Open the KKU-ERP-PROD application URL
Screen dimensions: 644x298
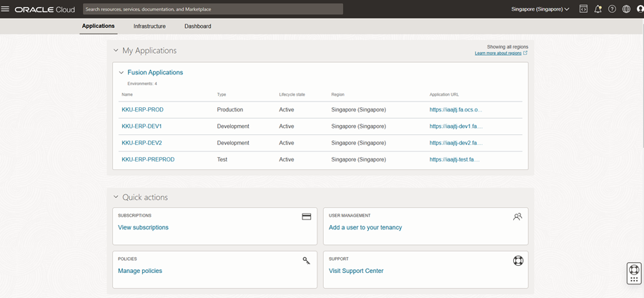pyautogui.click(x=456, y=109)
